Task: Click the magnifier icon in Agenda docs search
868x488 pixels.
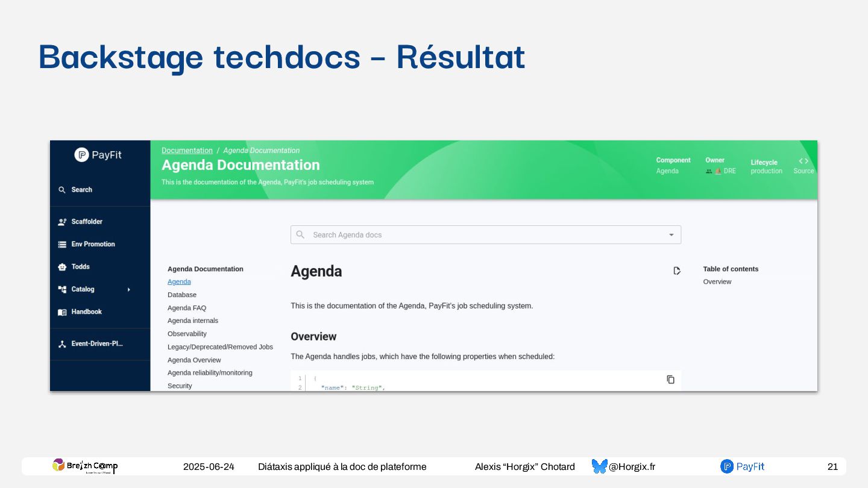Action: pyautogui.click(x=300, y=234)
